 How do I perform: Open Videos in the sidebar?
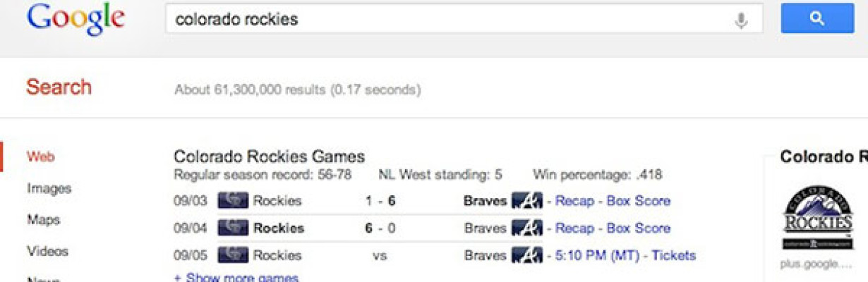click(47, 251)
